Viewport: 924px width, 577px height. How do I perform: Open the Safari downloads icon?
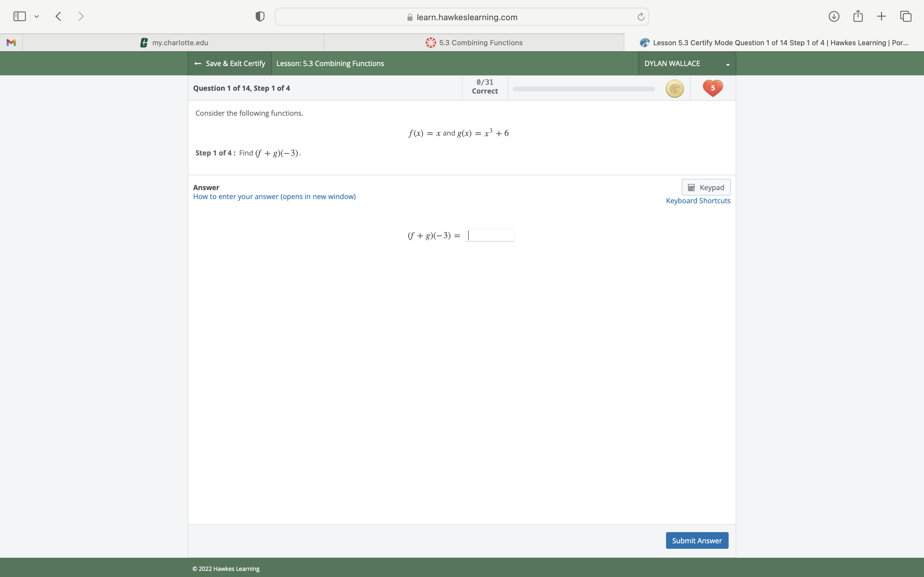[x=834, y=16]
